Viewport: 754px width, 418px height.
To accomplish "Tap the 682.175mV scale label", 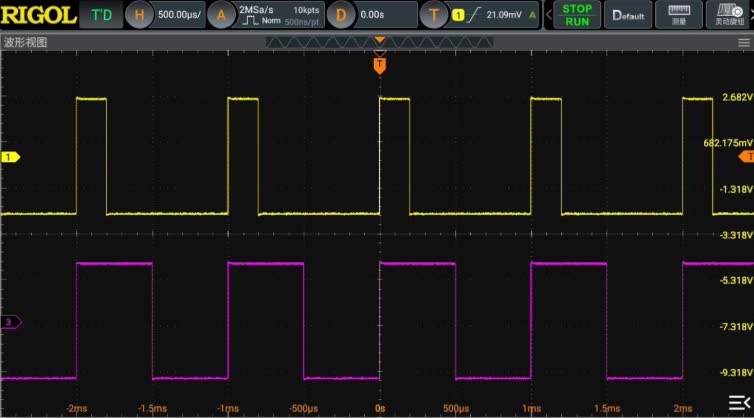I will click(x=728, y=143).
